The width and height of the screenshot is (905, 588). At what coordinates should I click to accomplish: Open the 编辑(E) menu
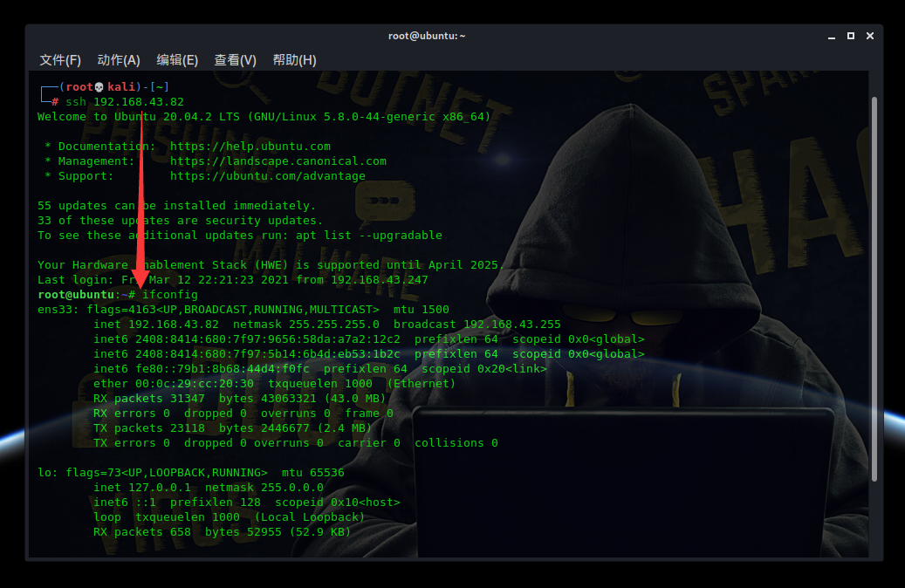click(x=177, y=60)
